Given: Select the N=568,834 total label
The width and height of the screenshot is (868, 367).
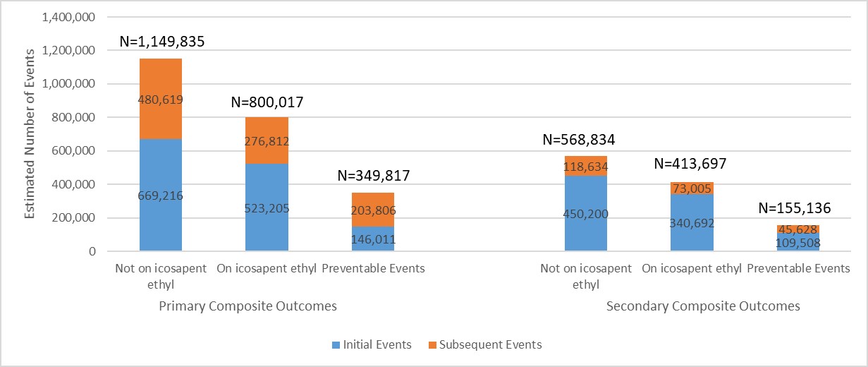Looking at the screenshot, I should [579, 140].
